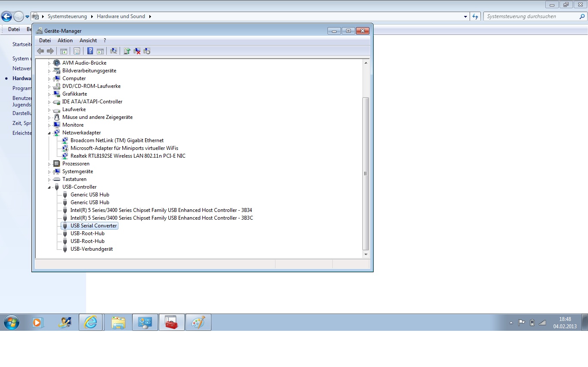
Task: Expand the Monitore node
Action: tap(49, 125)
